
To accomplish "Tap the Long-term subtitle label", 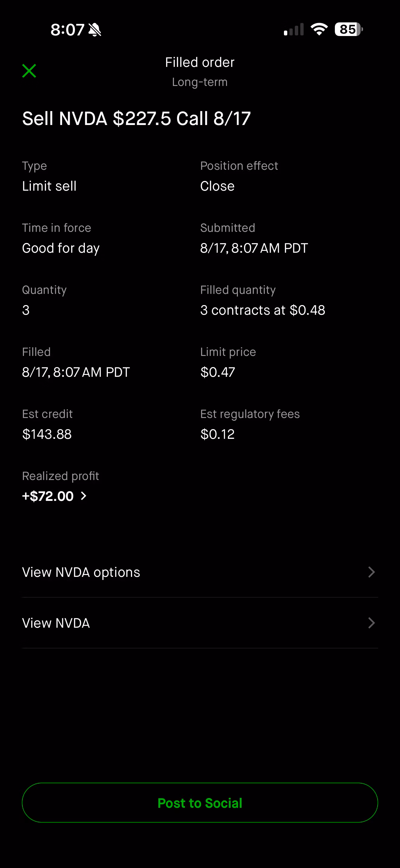I will pos(200,82).
